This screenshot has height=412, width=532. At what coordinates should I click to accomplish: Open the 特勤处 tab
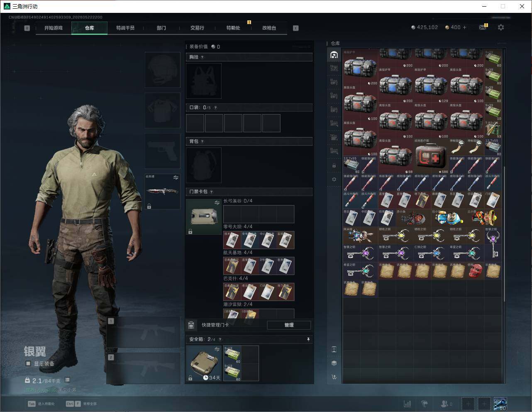(233, 28)
